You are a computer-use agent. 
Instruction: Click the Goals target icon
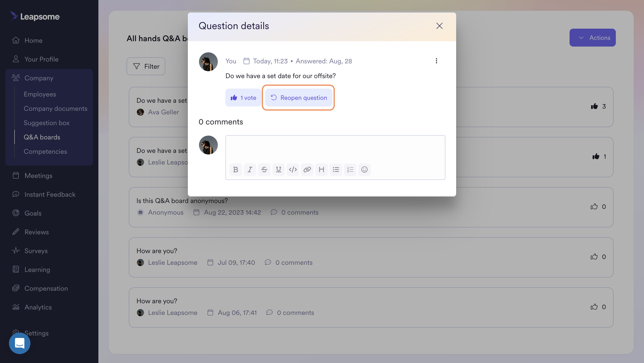(16, 213)
